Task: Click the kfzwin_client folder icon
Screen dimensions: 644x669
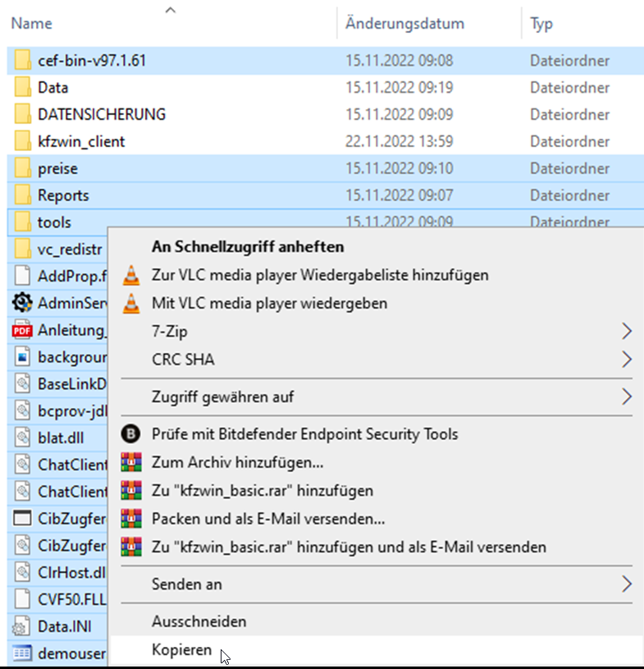Action: 22,141
